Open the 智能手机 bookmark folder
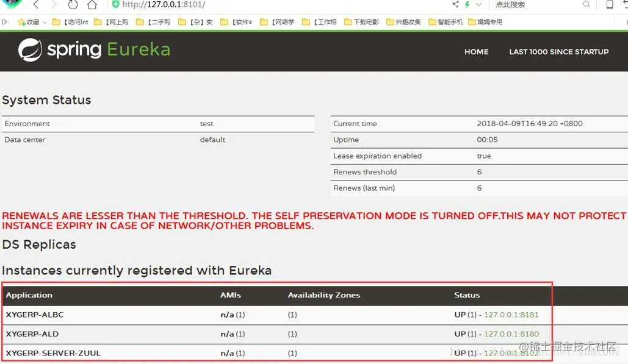 coord(446,22)
